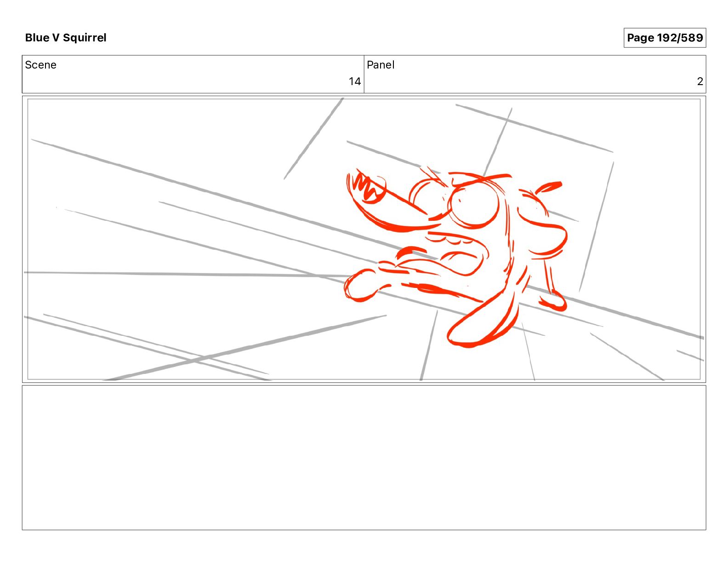Select the panel number 2
The height and width of the screenshot is (563, 728).
point(700,81)
